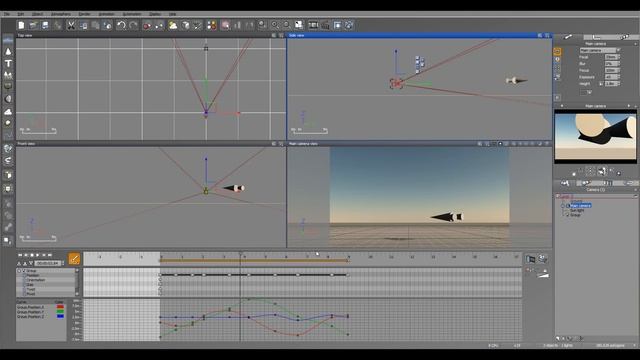The height and width of the screenshot is (360, 640).
Task: Undo the last action
Action: (x=121, y=25)
